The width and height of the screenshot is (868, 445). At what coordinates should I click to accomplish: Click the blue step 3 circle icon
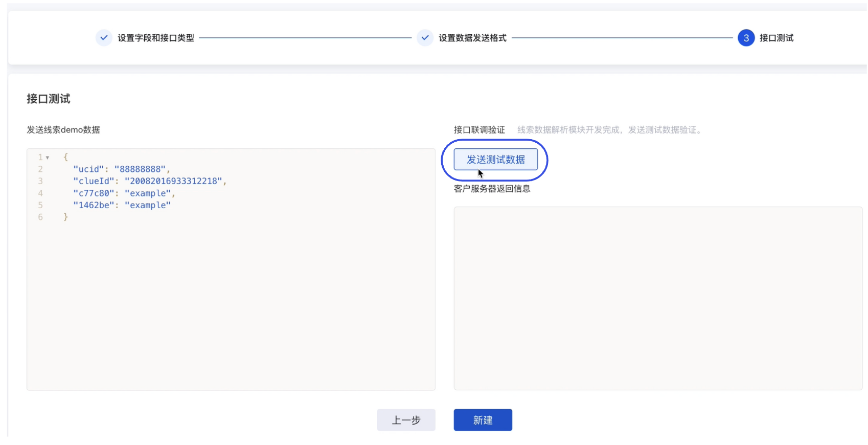click(x=746, y=38)
